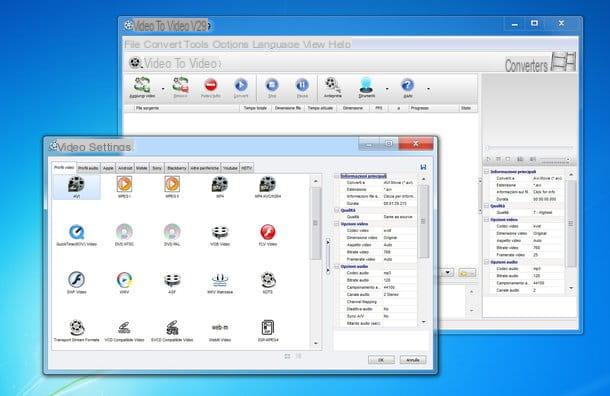Switch to the Android tab

point(125,168)
